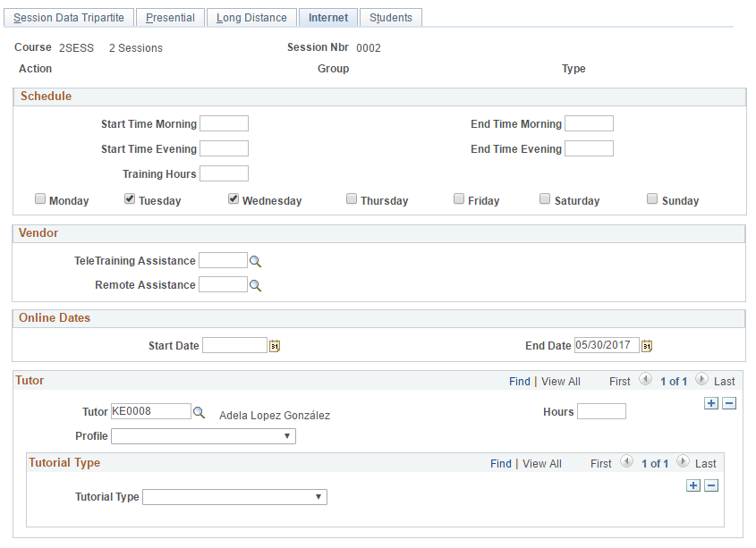Open TeleTraining Assistance lookup magnifier
This screenshot has height=548, width=756.
(255, 262)
